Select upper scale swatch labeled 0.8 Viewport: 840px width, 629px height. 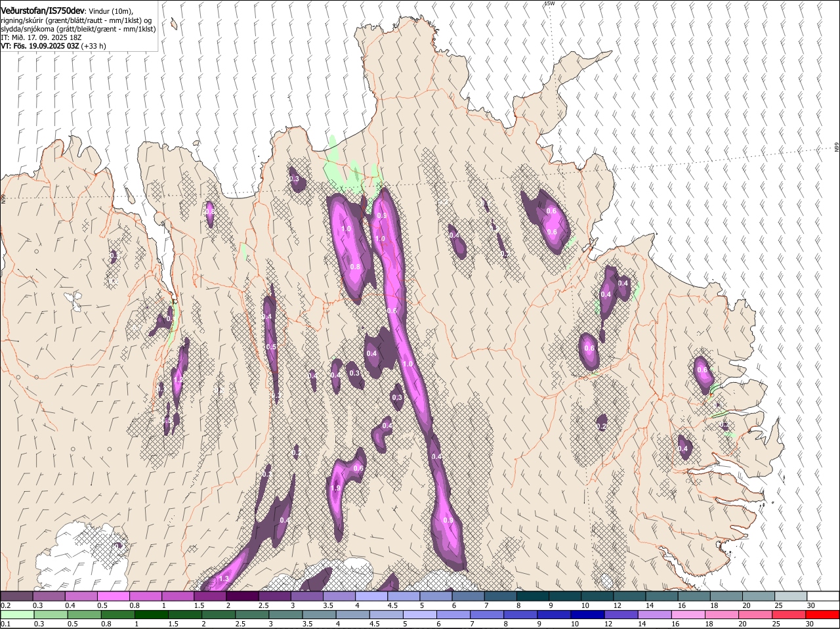pyautogui.click(x=145, y=596)
